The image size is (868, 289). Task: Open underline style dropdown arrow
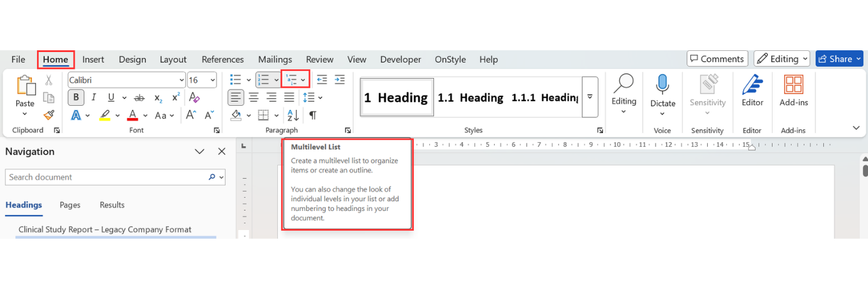coord(124,98)
